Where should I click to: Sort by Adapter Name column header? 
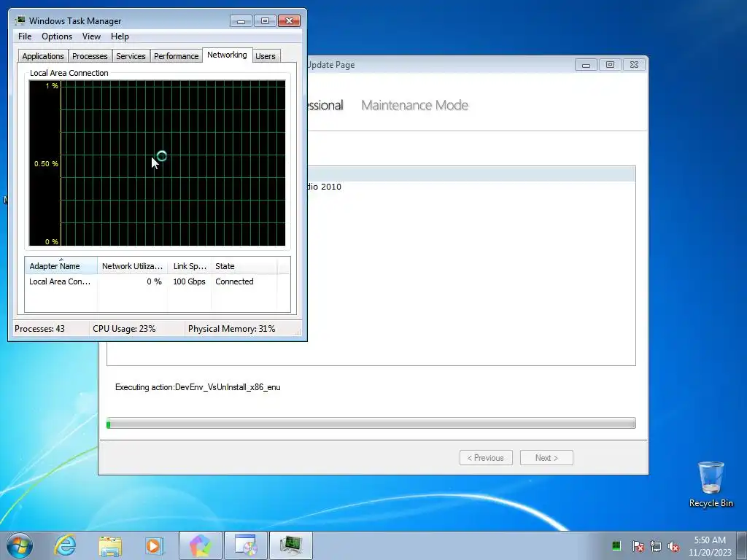pyautogui.click(x=61, y=266)
